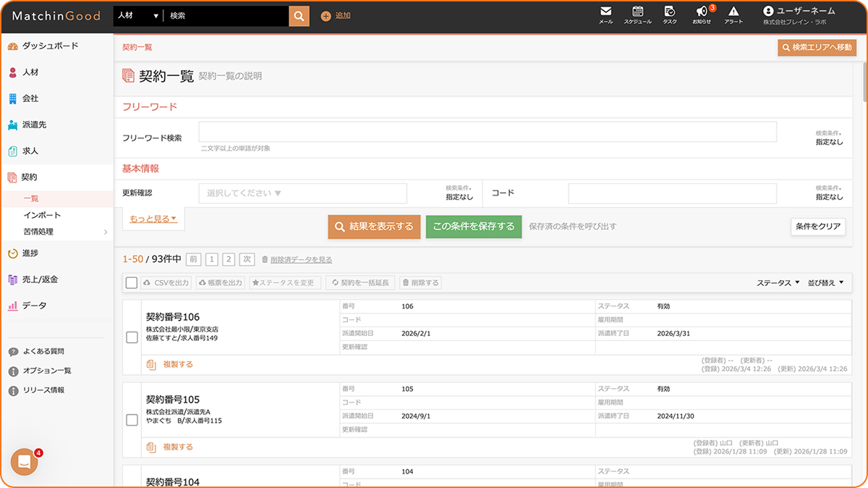
Task: Tick checkbox for contract number 105
Action: click(132, 420)
